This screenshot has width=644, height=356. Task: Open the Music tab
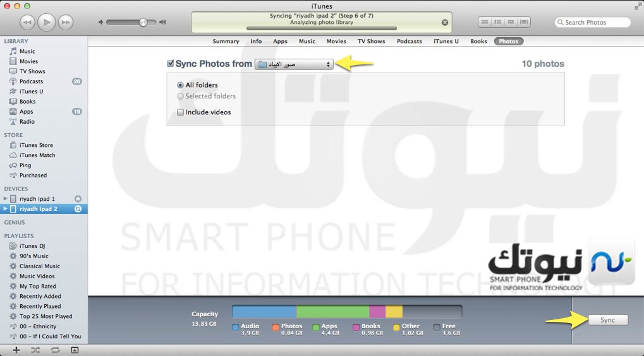coord(307,42)
